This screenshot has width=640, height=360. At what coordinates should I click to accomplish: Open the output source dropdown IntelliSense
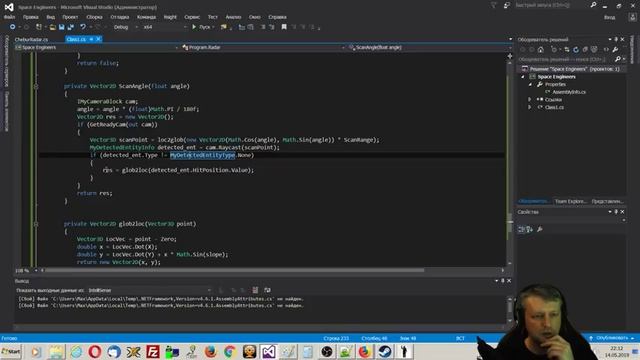point(149,290)
